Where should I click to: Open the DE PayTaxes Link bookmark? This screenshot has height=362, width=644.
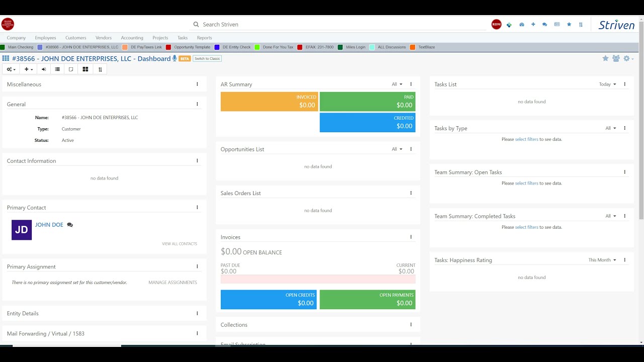[142, 47]
